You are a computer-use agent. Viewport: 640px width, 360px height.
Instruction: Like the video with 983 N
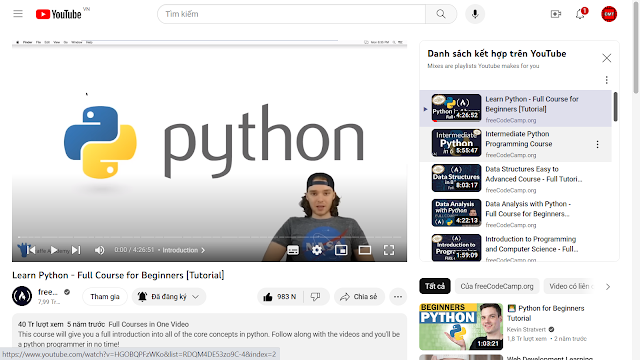tap(281, 297)
